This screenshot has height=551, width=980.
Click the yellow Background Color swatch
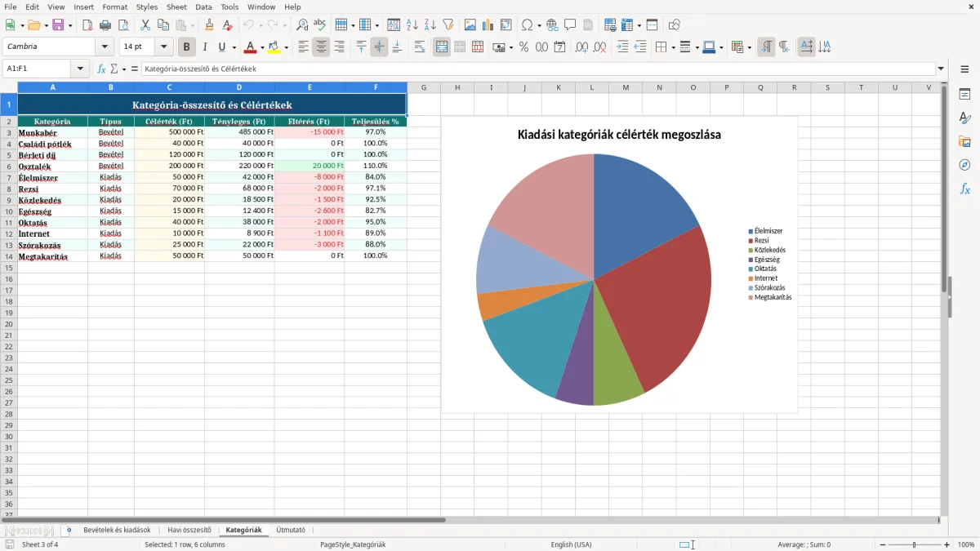[x=274, y=47]
